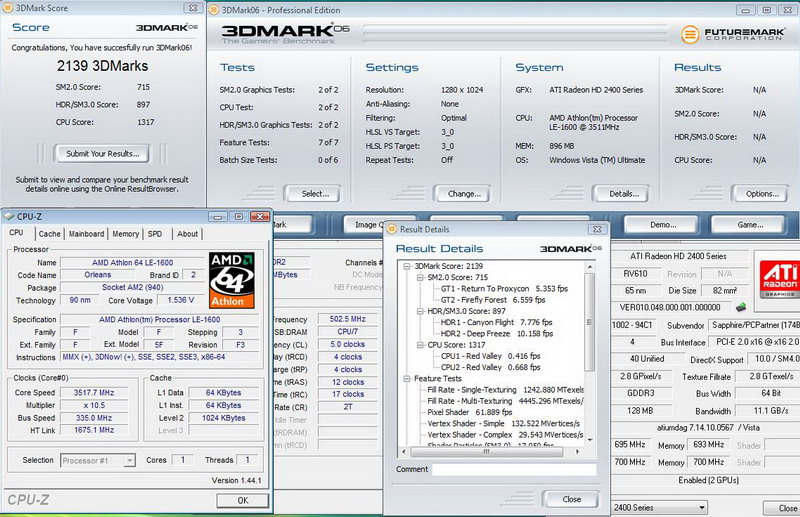Select the GT2 - Firefly Forest row

pos(493,300)
